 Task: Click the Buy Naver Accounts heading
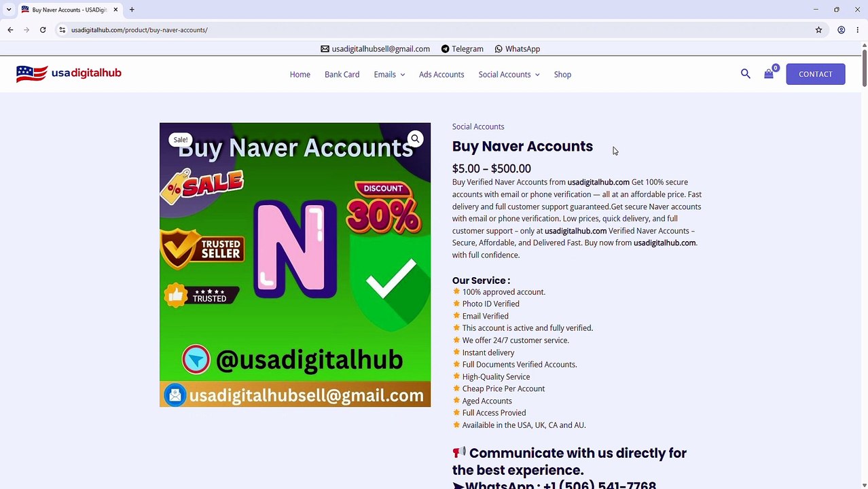point(522,146)
